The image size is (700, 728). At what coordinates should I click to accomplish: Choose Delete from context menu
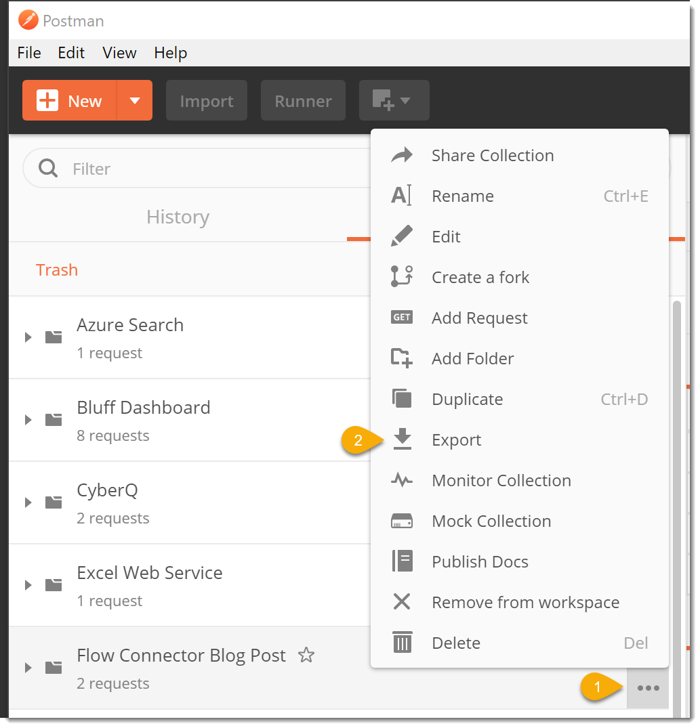pos(519,643)
